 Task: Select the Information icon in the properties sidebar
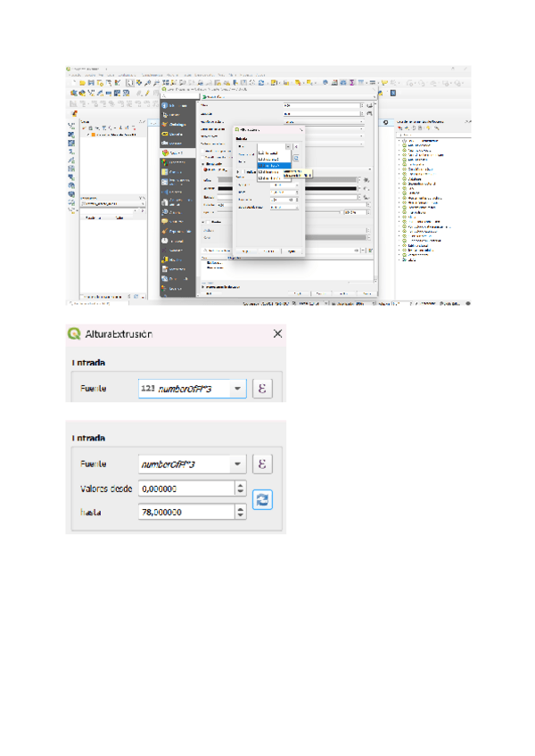(166, 105)
